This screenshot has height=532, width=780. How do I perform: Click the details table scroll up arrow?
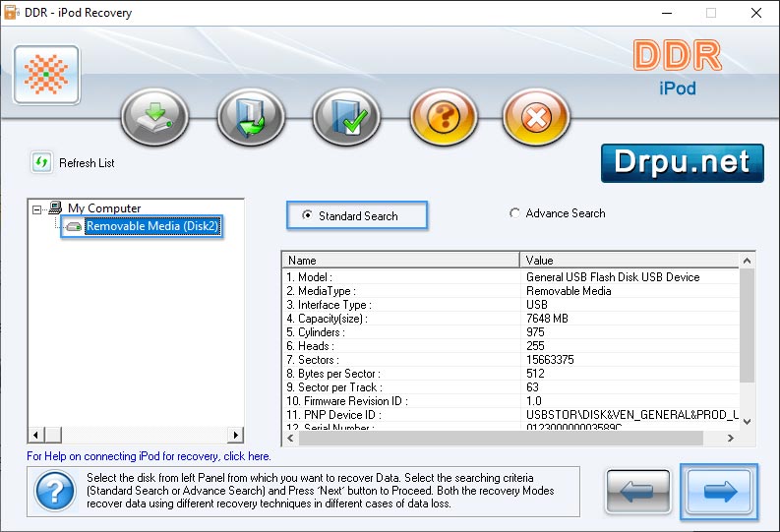[747, 261]
